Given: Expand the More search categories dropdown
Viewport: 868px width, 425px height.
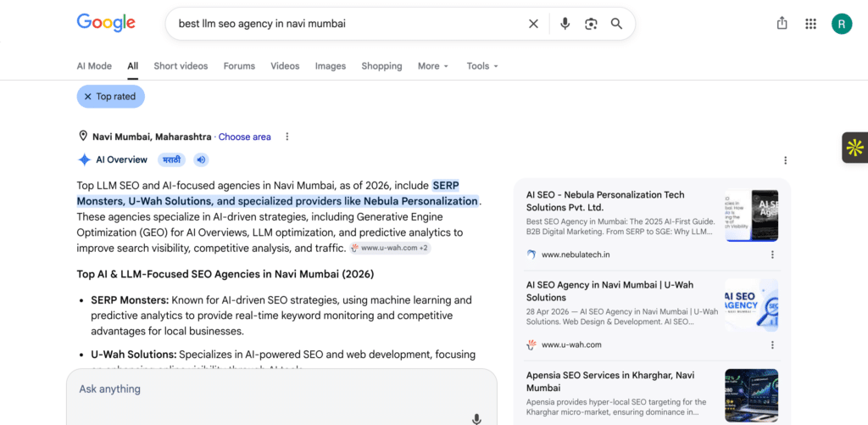Looking at the screenshot, I should click(x=433, y=66).
